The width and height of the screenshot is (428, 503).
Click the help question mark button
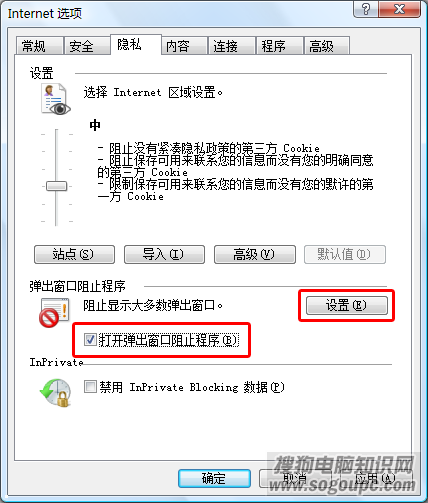365,9
